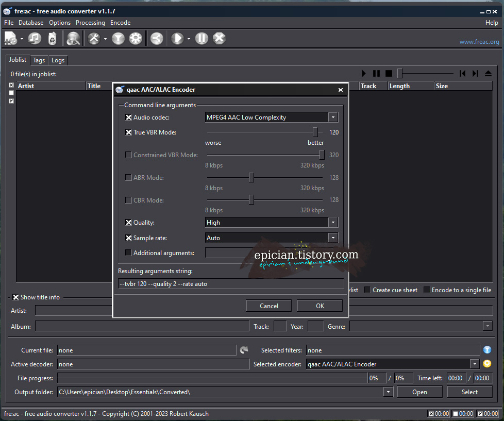Viewport: 504px width, 421px height.
Task: Click the ABR Mode bitrate slider handle
Action: (251, 177)
